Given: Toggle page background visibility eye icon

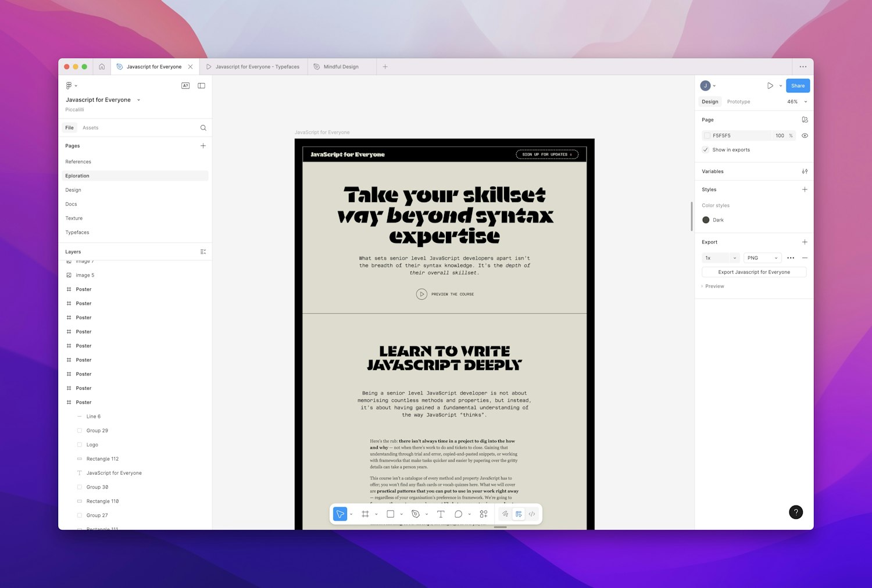Looking at the screenshot, I should click(x=805, y=135).
